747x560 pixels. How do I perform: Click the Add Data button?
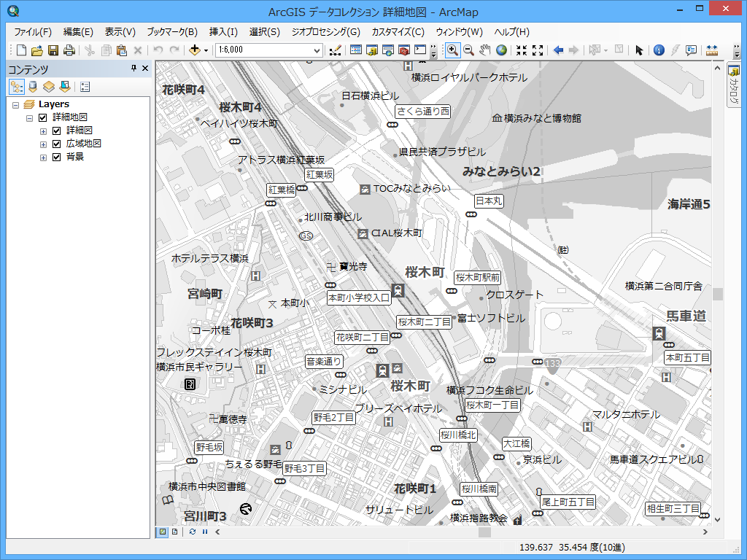click(194, 50)
